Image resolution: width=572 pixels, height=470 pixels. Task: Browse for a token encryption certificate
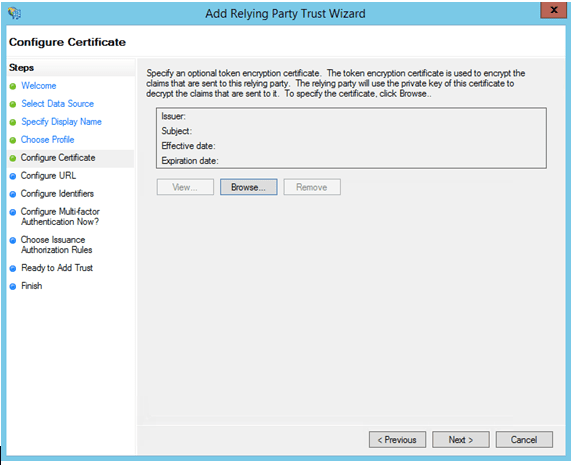coord(248,187)
